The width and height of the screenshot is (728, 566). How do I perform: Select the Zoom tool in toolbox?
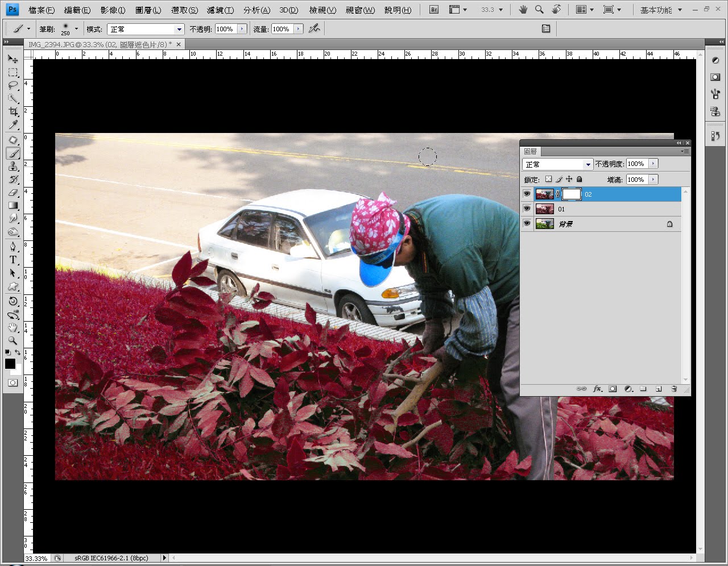13,340
